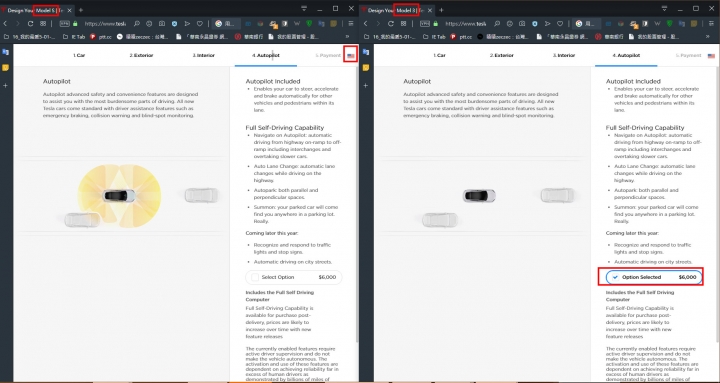Click the green shield extension in Model 3 window
720x383 pixels.
click(670, 23)
